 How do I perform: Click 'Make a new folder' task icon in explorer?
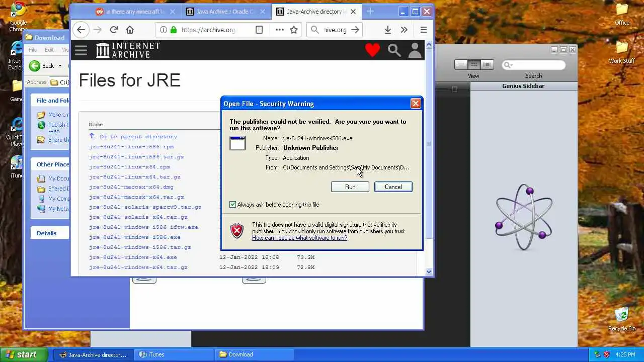coord(41,115)
